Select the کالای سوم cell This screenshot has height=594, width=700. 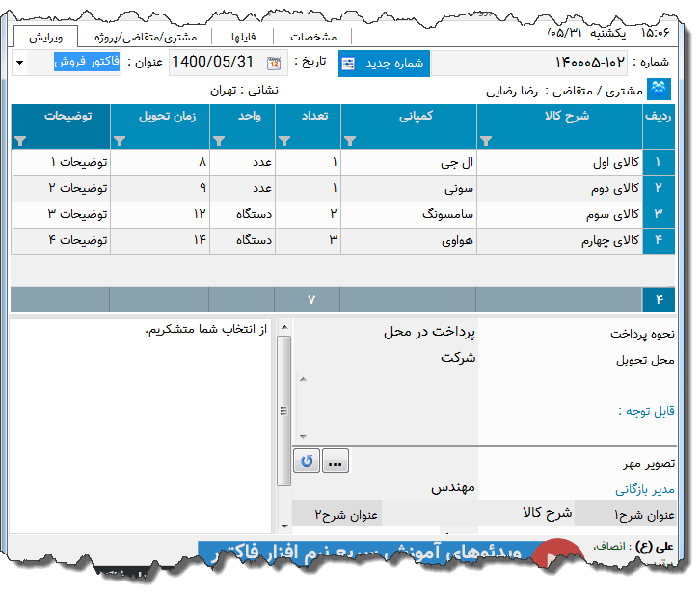(560, 214)
